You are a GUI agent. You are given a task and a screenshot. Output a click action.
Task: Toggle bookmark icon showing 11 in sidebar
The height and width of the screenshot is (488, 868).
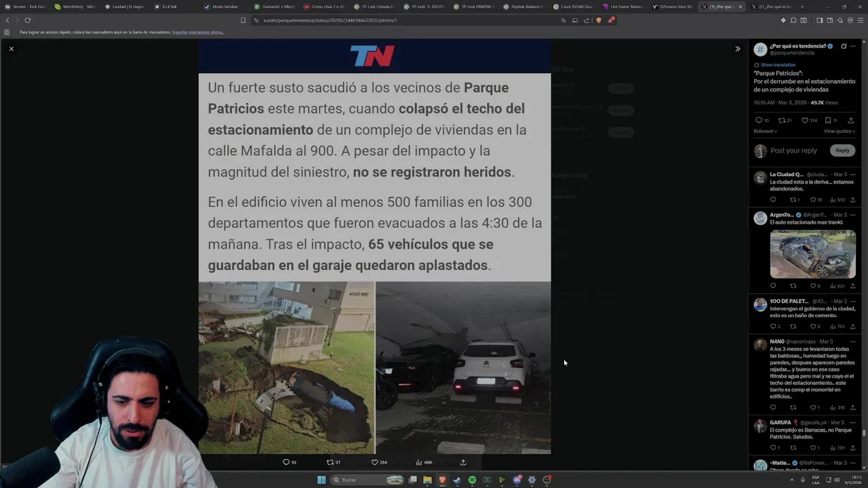tap(828, 121)
